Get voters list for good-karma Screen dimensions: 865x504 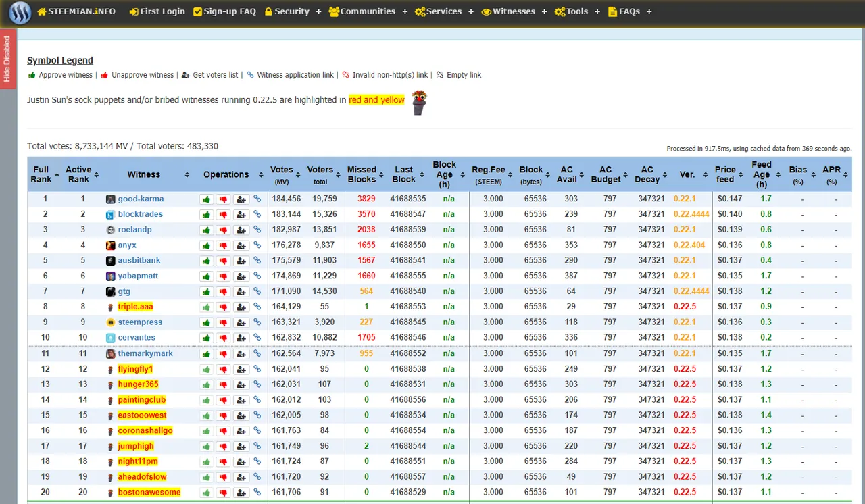[241, 199]
